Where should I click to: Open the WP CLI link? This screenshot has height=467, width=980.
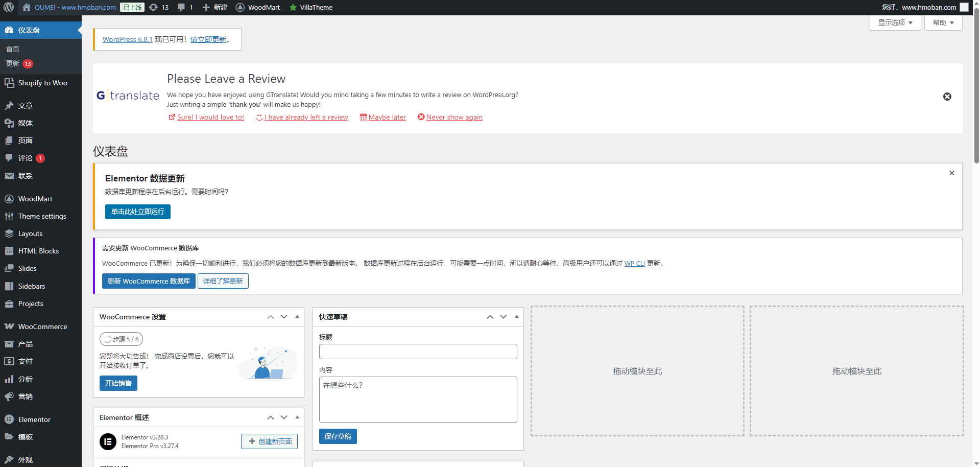click(x=635, y=263)
